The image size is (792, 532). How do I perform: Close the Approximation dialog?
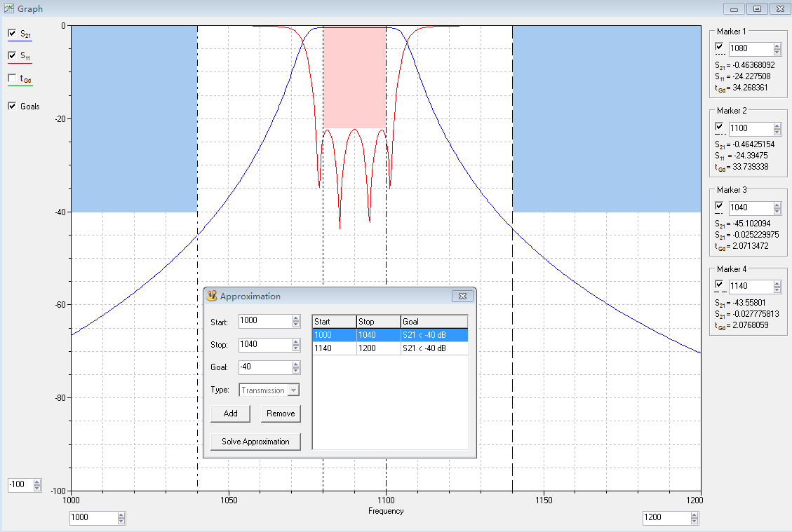click(x=462, y=296)
